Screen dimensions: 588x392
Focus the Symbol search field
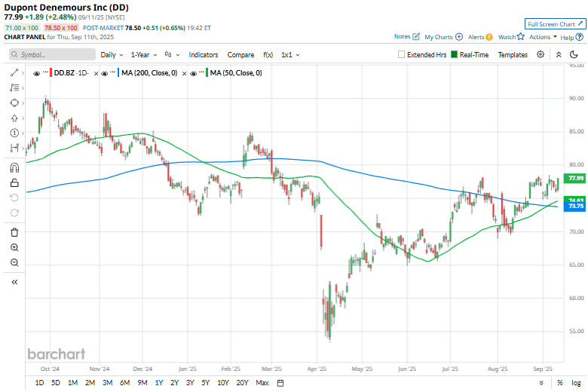[52, 55]
